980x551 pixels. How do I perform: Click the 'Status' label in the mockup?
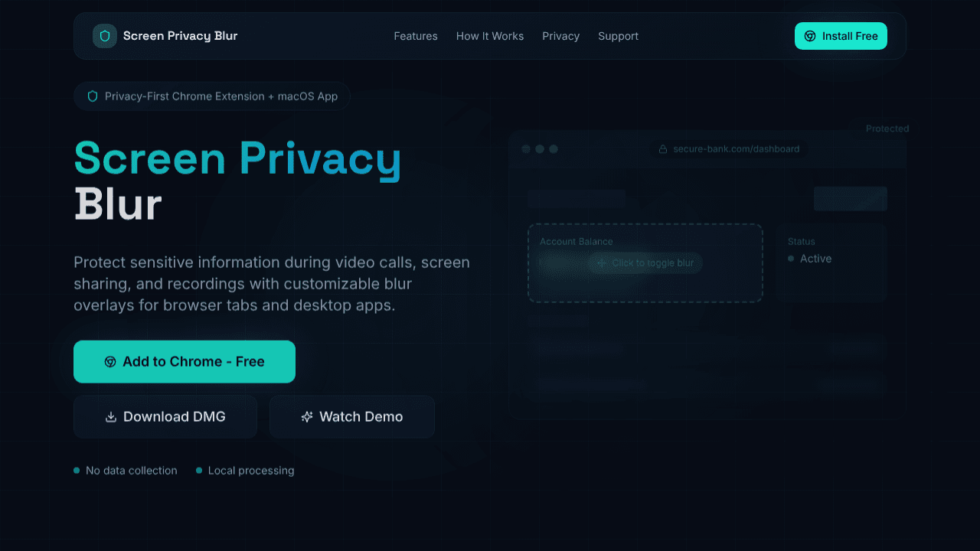click(x=802, y=242)
